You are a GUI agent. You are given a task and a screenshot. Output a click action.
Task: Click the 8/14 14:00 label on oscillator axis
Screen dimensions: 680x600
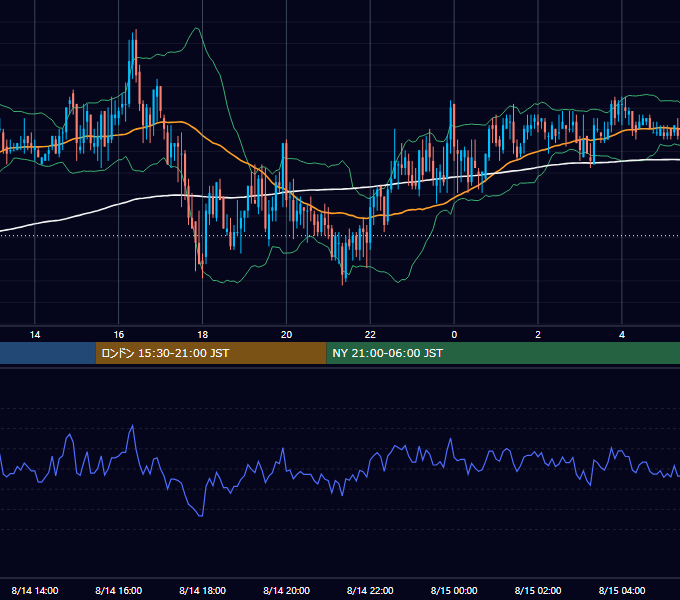click(x=35, y=590)
